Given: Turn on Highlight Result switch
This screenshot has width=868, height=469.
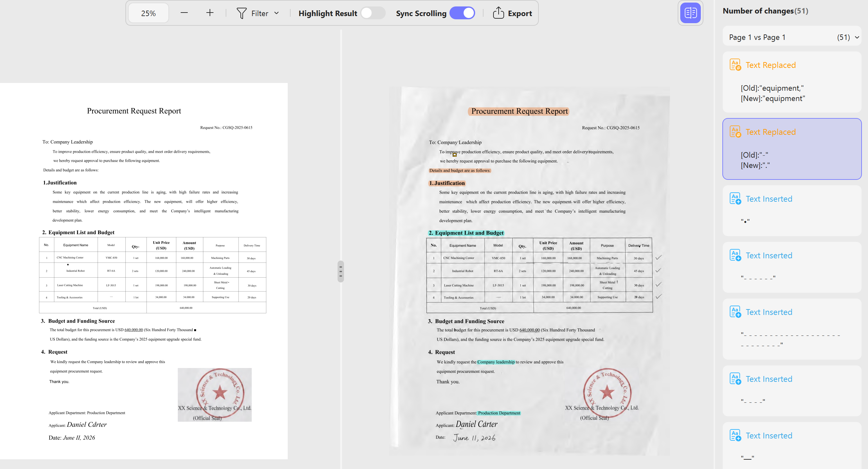Looking at the screenshot, I should tap(373, 13).
